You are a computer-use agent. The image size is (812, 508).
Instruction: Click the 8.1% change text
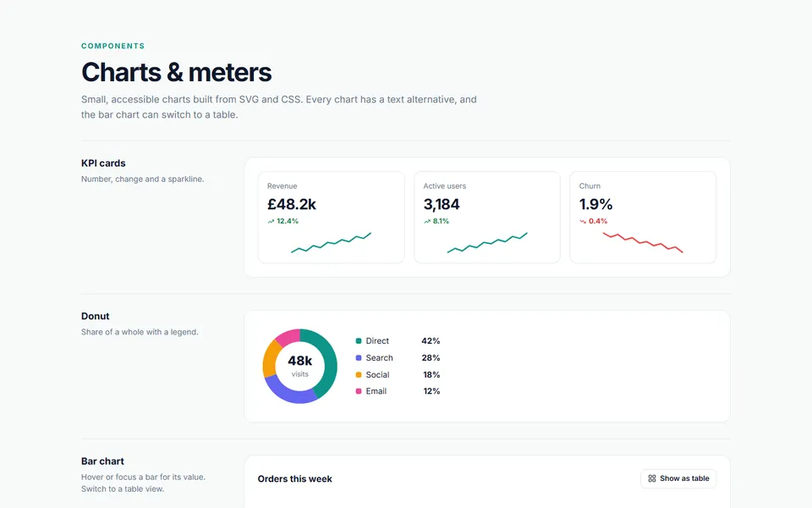pyautogui.click(x=441, y=221)
